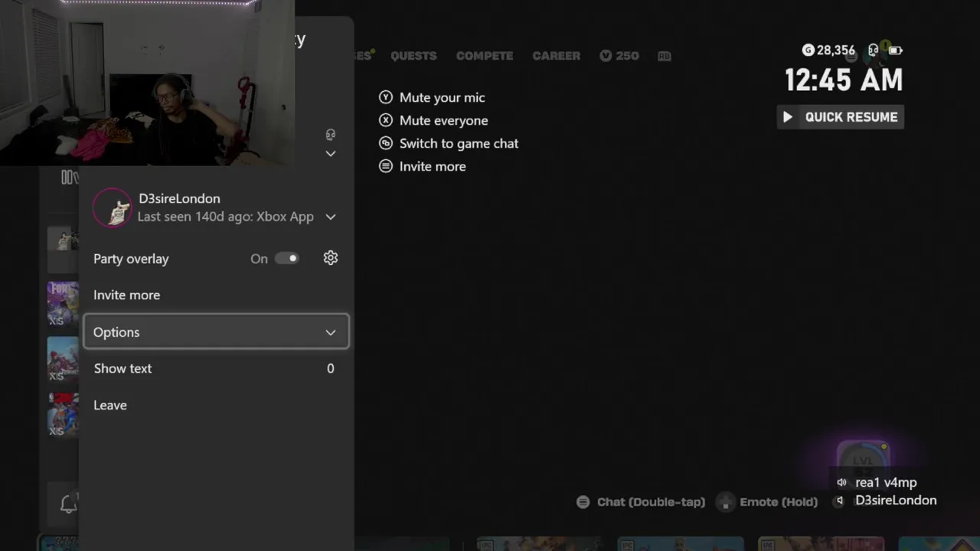This screenshot has width=980, height=551.
Task: Click RB bumper icon in Fortnite
Action: click(x=664, y=56)
